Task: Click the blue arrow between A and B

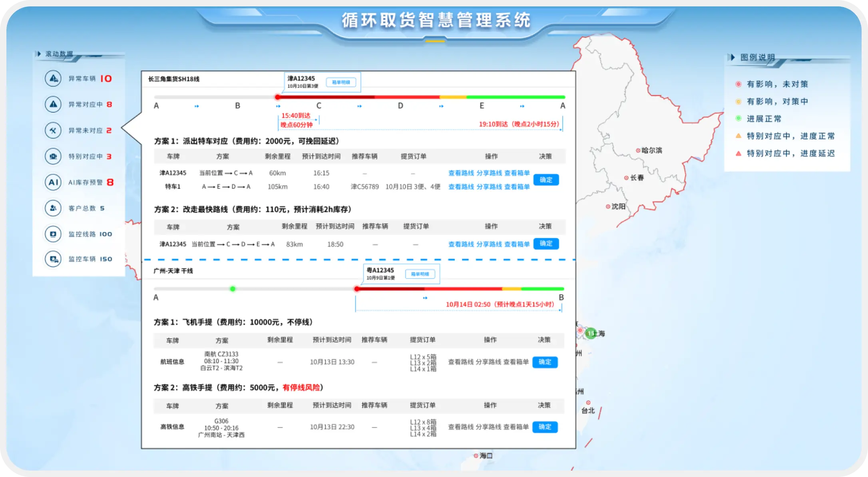Action: (197, 106)
